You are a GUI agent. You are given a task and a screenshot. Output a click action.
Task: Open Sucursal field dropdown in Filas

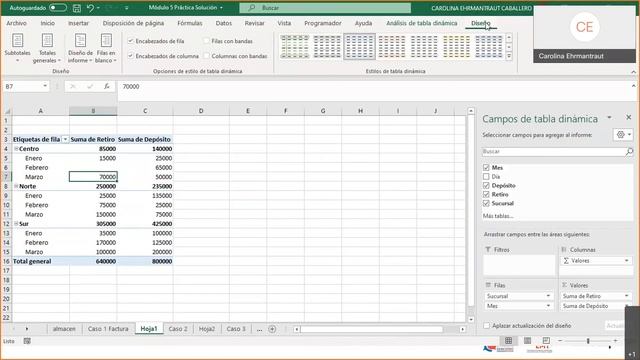pos(548,296)
